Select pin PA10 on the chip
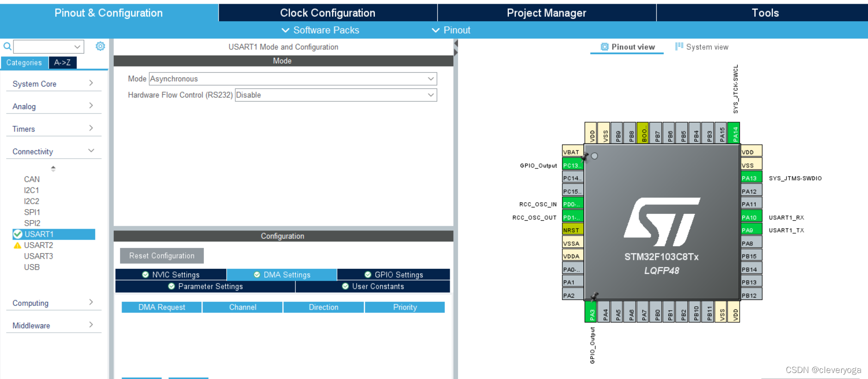868x379 pixels. [752, 217]
